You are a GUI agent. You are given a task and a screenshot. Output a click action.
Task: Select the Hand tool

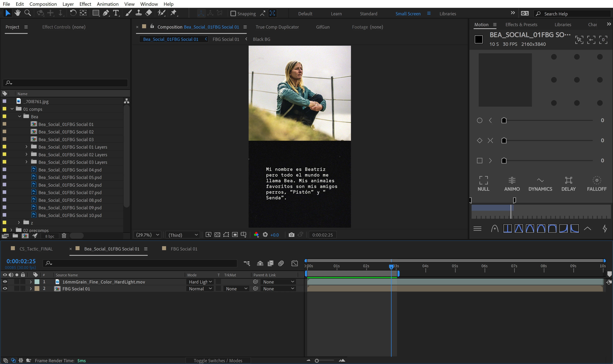coord(17,13)
